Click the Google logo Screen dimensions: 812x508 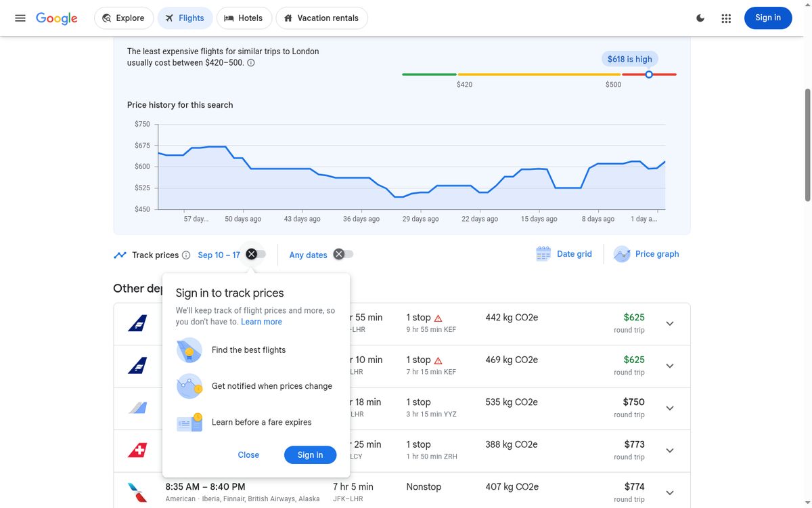(x=57, y=18)
